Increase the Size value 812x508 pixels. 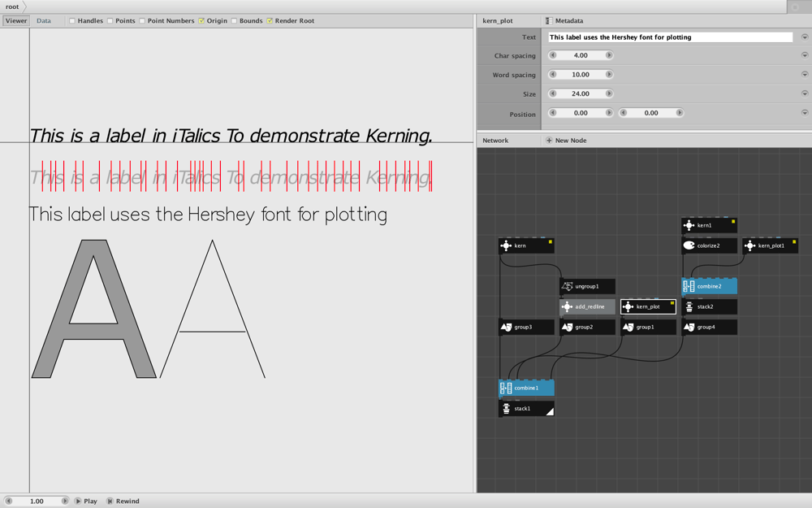(609, 93)
